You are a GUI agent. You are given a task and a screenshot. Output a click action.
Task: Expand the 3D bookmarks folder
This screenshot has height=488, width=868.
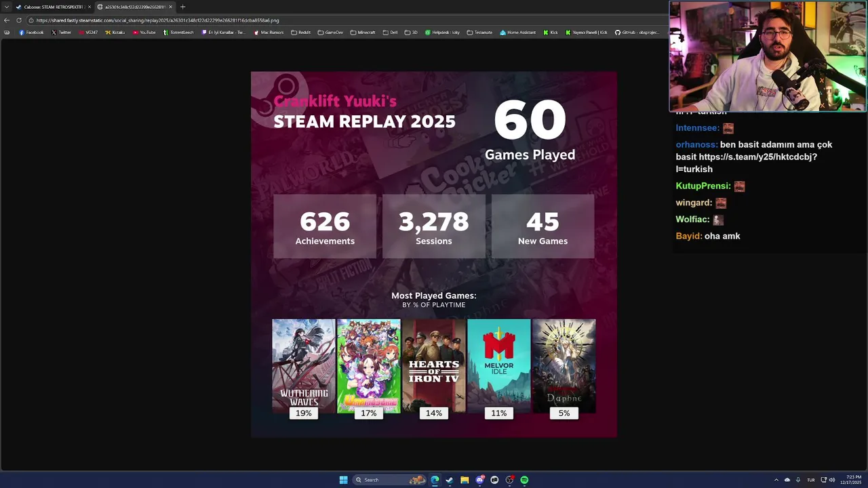(411, 33)
